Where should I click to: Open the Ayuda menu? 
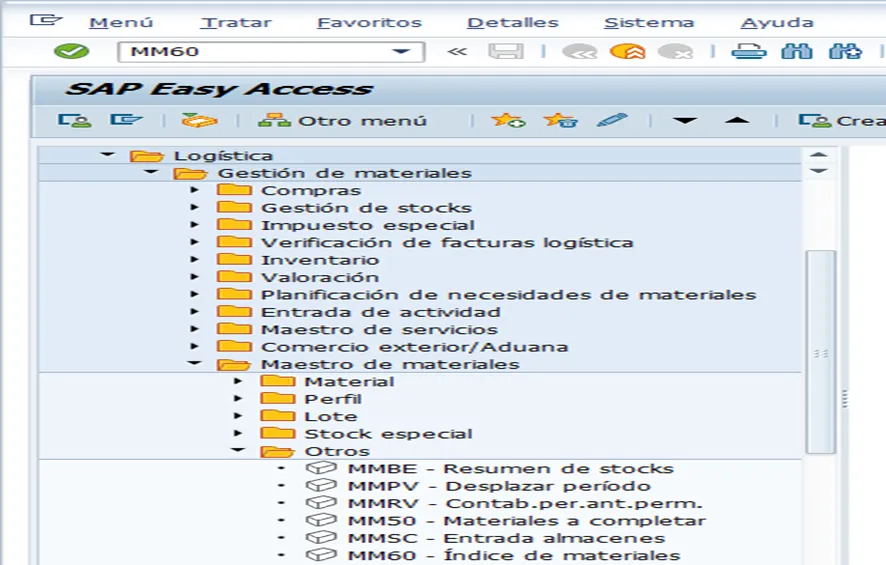(777, 23)
